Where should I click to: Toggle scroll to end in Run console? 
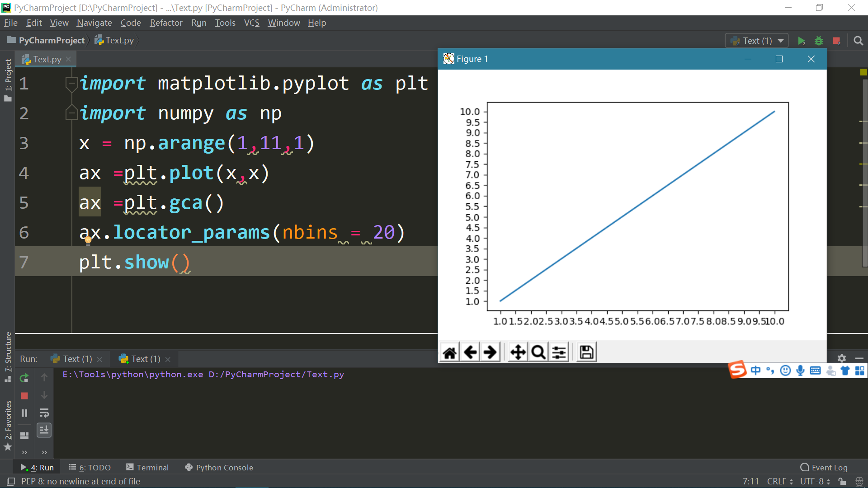click(44, 430)
